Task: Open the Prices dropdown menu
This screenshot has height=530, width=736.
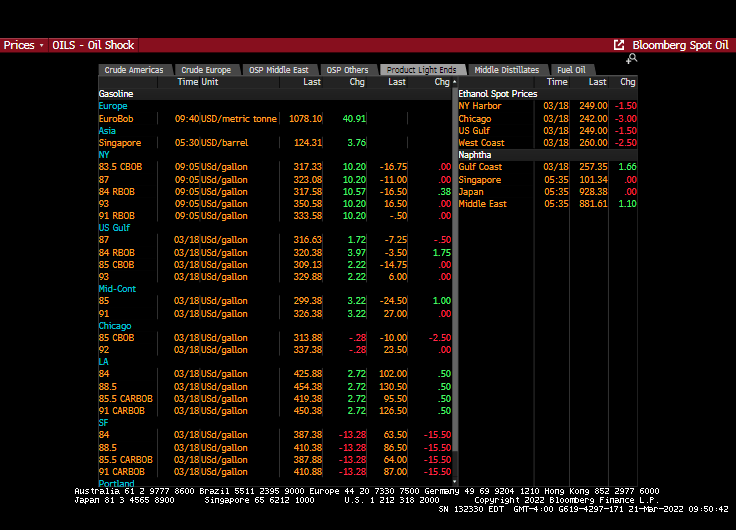Action: (23, 45)
